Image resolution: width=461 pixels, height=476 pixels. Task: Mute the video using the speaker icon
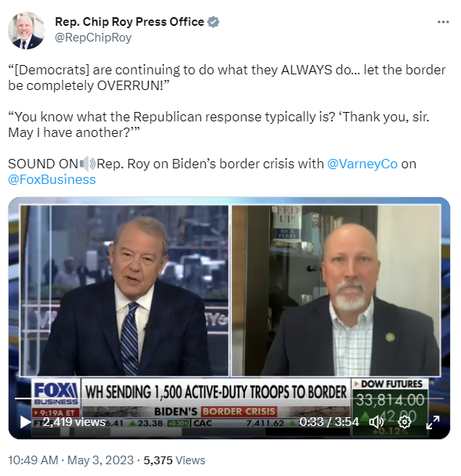coord(376,422)
